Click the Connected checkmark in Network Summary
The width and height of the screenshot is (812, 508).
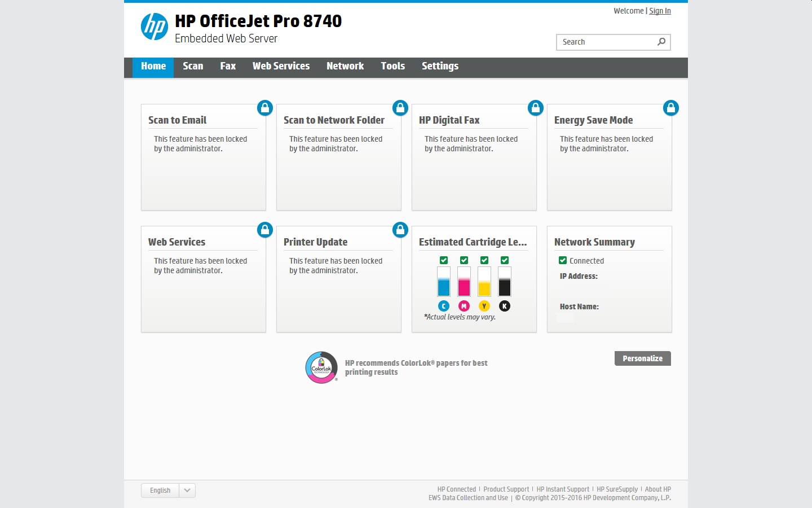click(562, 260)
